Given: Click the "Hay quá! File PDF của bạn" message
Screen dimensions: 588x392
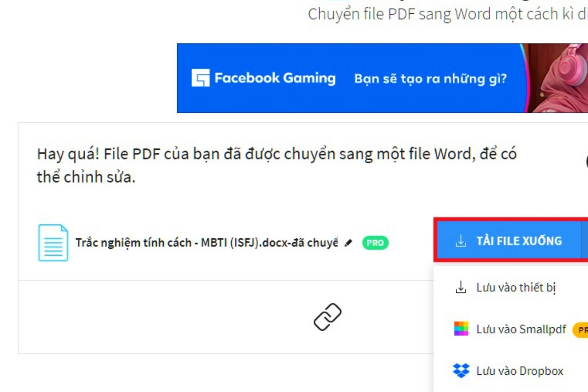Looking at the screenshot, I should click(x=277, y=166).
